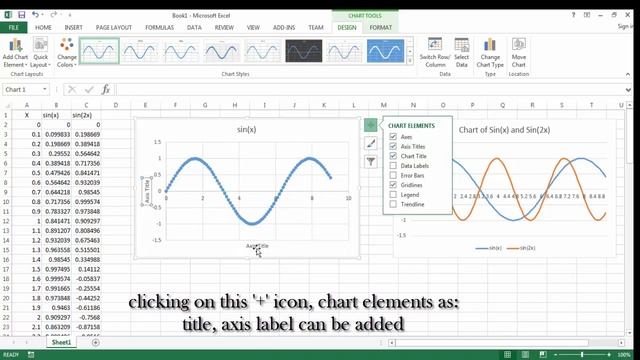Image resolution: width=640 pixels, height=360 pixels.
Task: Click the Undo arrow icon
Action: [36, 15]
